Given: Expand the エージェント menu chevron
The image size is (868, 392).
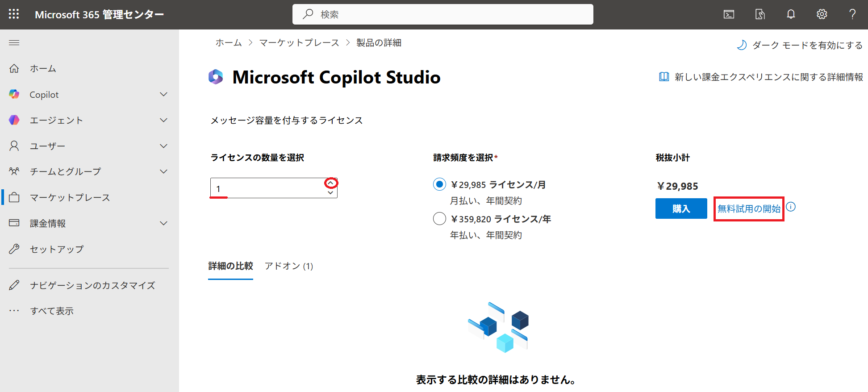Looking at the screenshot, I should [164, 120].
